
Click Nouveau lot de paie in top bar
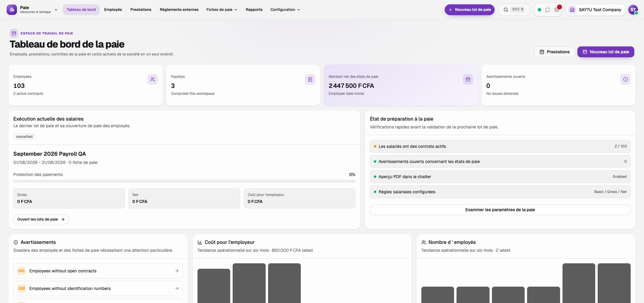pyautogui.click(x=470, y=10)
